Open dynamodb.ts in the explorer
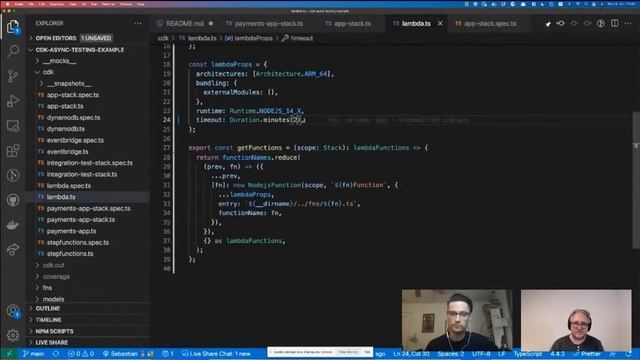 click(66, 129)
